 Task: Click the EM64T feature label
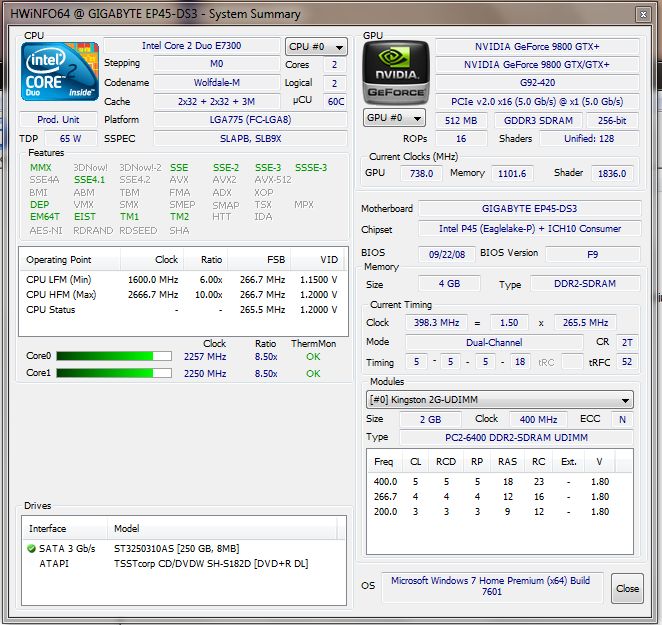pyautogui.click(x=45, y=217)
